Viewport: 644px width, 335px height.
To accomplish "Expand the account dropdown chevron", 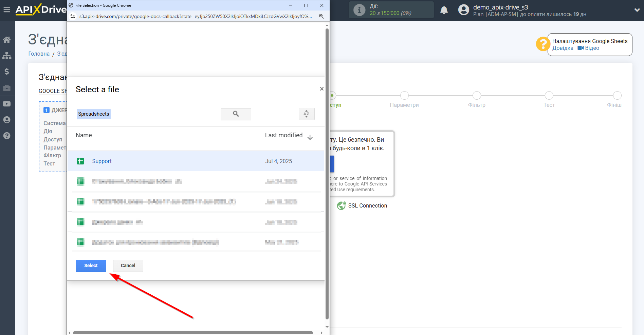I will (x=637, y=10).
